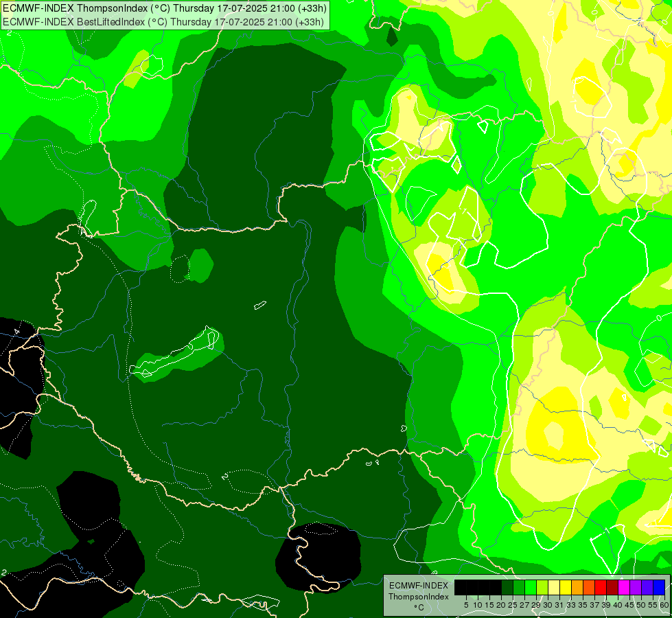Image resolution: width=672 pixels, height=618 pixels.
Task: Click legend tick label '10'
Action: click(478, 605)
